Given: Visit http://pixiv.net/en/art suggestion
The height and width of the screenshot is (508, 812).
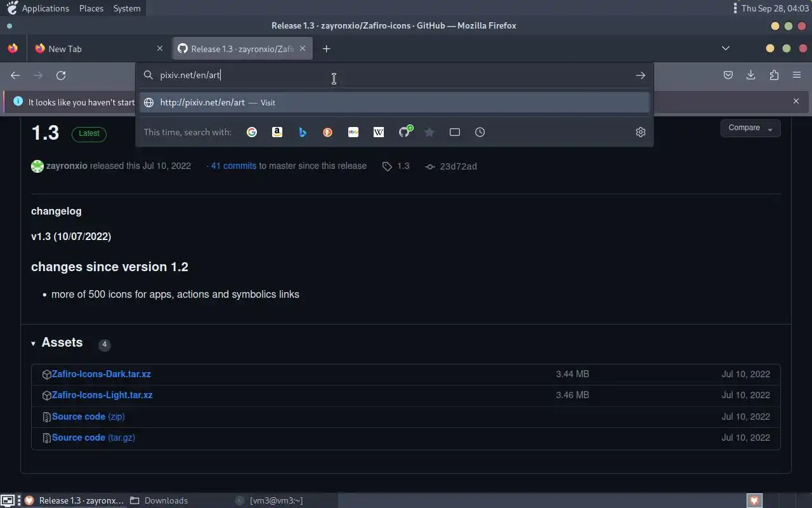Looking at the screenshot, I should coord(395,102).
